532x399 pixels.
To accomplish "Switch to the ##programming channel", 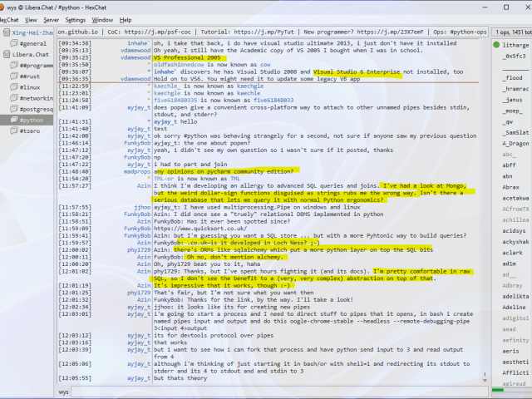I will (37, 65).
